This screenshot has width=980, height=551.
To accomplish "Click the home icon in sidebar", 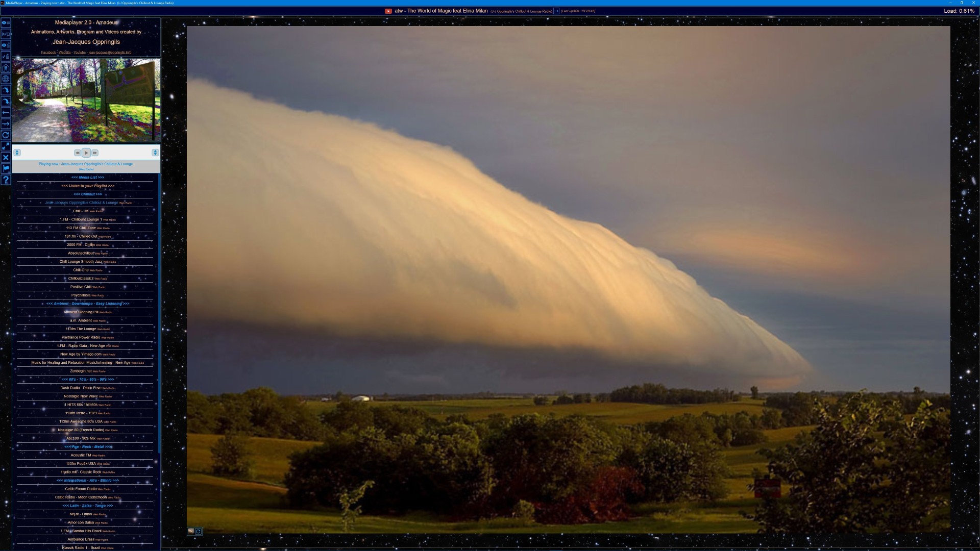I will coord(6,68).
